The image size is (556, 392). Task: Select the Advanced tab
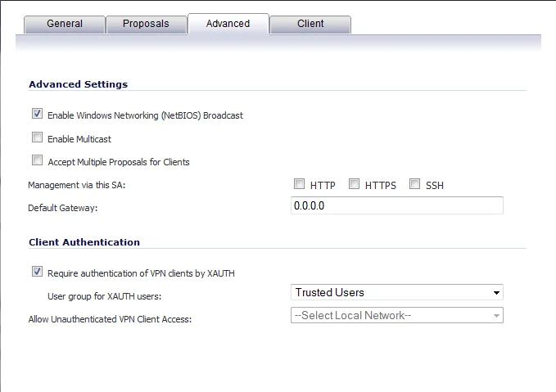[228, 24]
